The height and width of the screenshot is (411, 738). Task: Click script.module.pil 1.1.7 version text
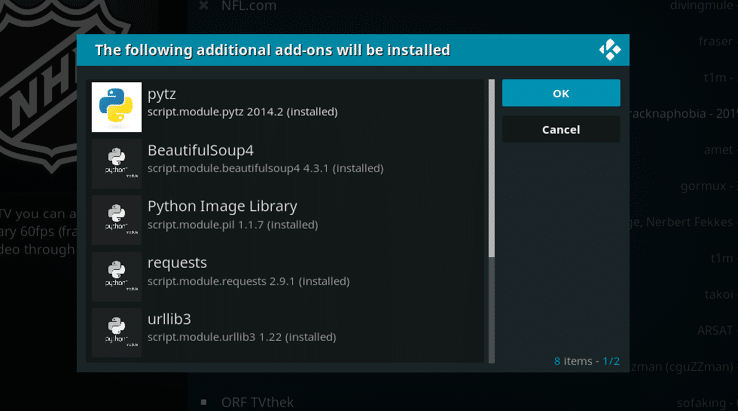pyautogui.click(x=233, y=225)
